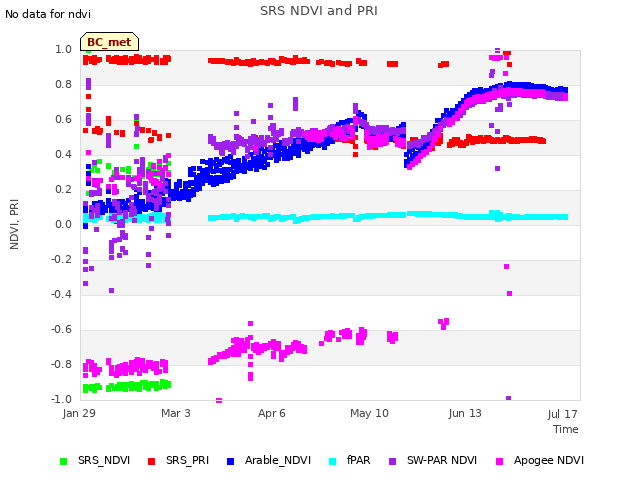Click the 'NDVI, PRI' y-axis label
Image resolution: width=640 pixels, height=480 pixels.
(x=14, y=224)
